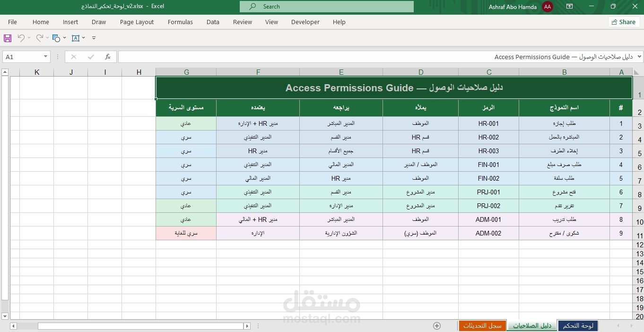The height and width of the screenshot is (332, 644).
Task: Click vertical scrollbar up arrow
Action: [x=5, y=72]
